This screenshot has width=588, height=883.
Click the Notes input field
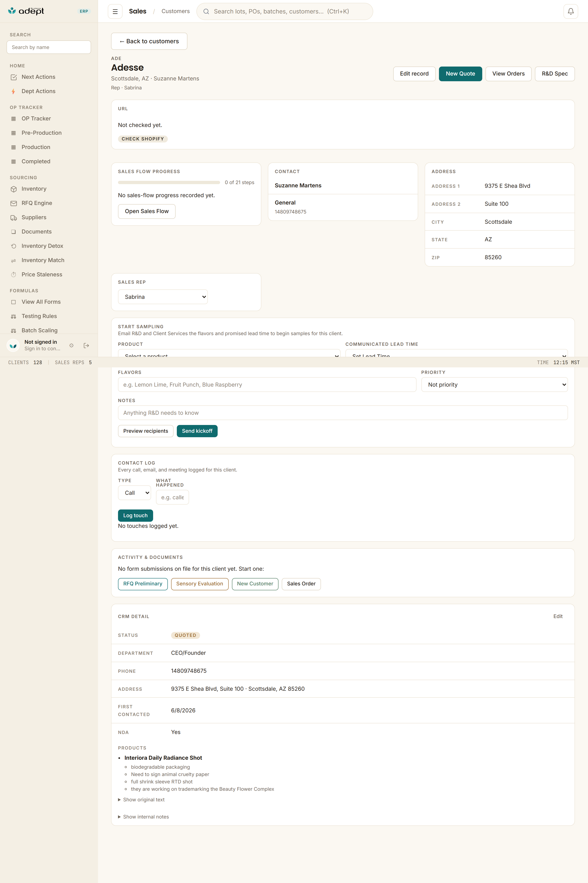pos(343,413)
